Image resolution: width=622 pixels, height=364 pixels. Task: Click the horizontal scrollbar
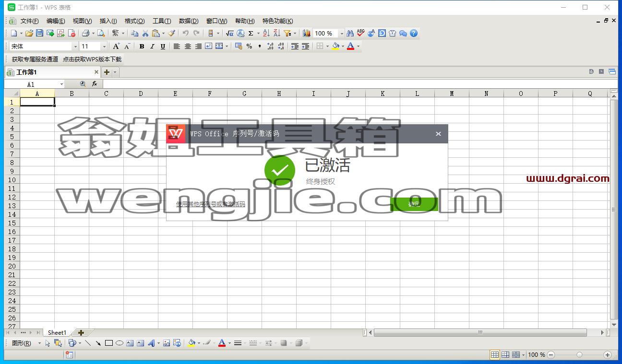point(480,332)
